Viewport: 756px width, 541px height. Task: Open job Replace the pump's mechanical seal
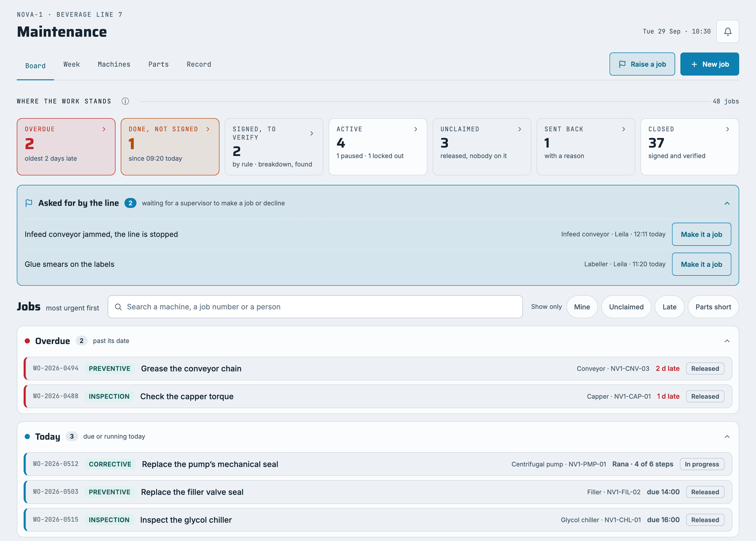[378, 464]
